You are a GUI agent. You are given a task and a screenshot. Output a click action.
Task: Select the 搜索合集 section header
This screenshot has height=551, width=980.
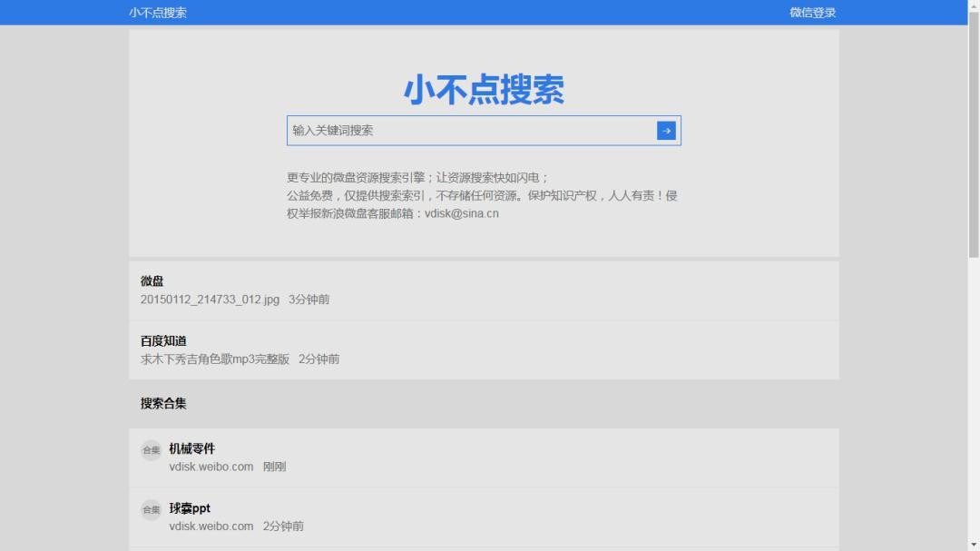pos(163,403)
